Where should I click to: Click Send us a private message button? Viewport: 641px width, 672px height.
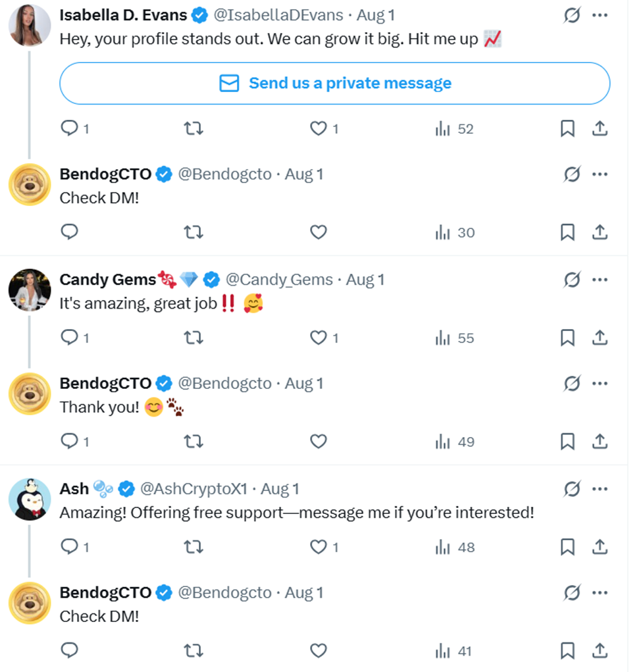334,83
